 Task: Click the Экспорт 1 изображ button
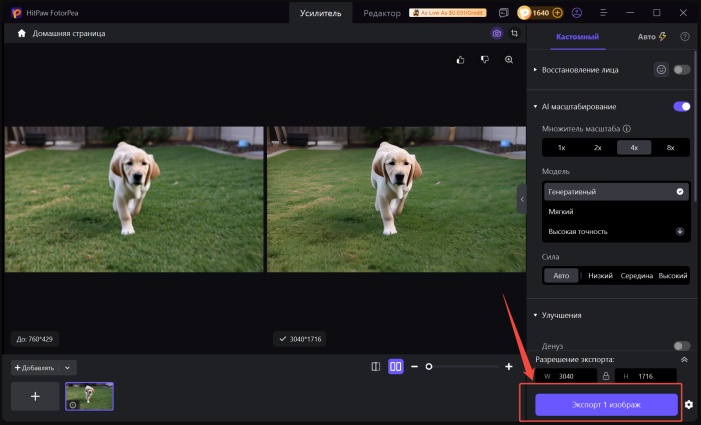click(x=606, y=405)
